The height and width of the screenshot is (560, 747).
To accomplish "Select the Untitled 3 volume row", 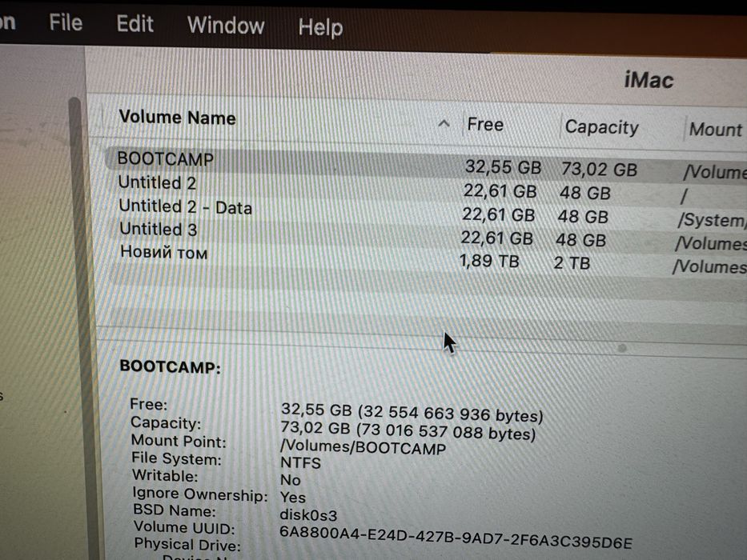I will click(425, 234).
